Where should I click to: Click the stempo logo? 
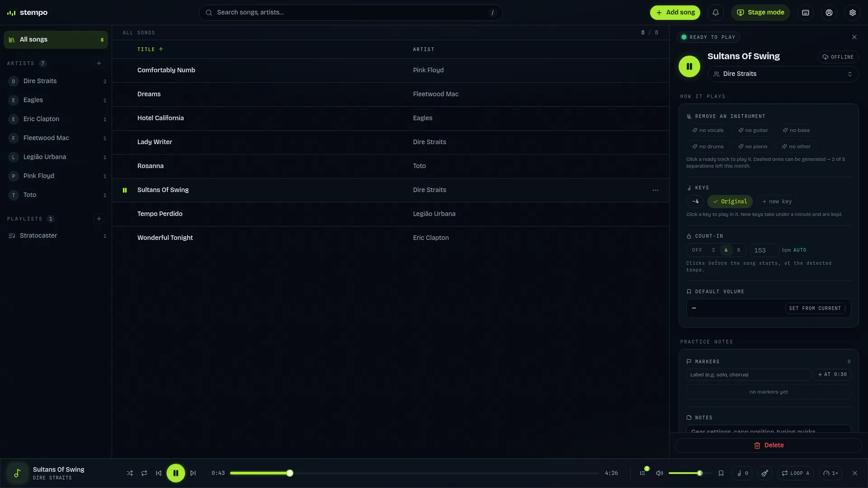click(28, 13)
